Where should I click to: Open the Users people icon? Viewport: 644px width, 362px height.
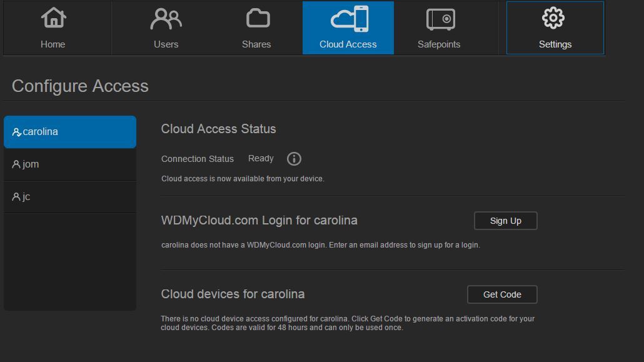(x=166, y=19)
